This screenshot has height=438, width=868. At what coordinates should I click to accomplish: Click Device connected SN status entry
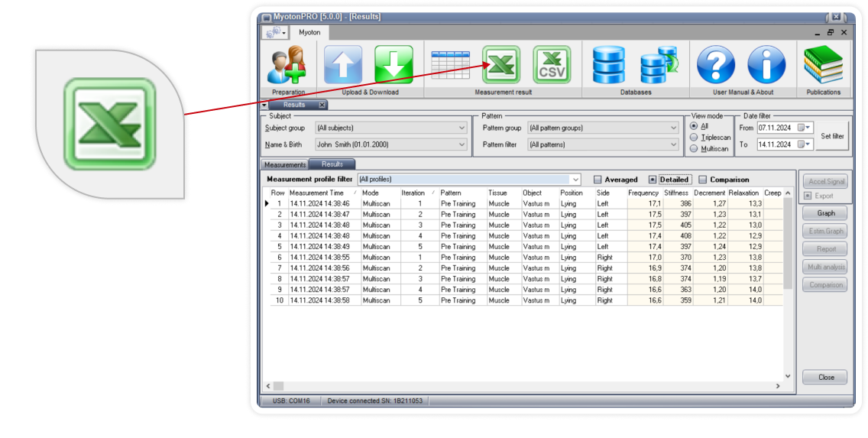374,401
